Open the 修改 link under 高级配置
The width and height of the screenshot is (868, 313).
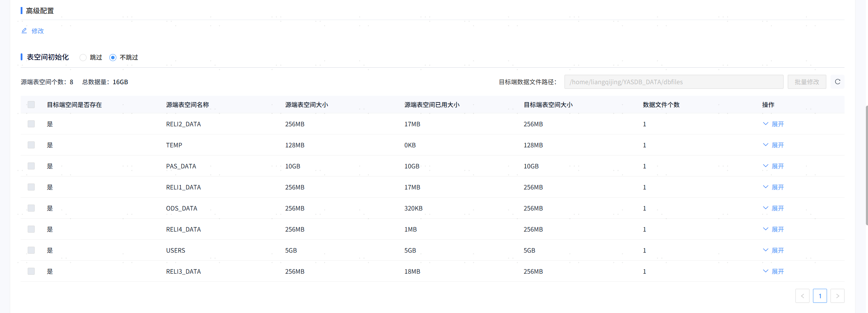point(37,31)
